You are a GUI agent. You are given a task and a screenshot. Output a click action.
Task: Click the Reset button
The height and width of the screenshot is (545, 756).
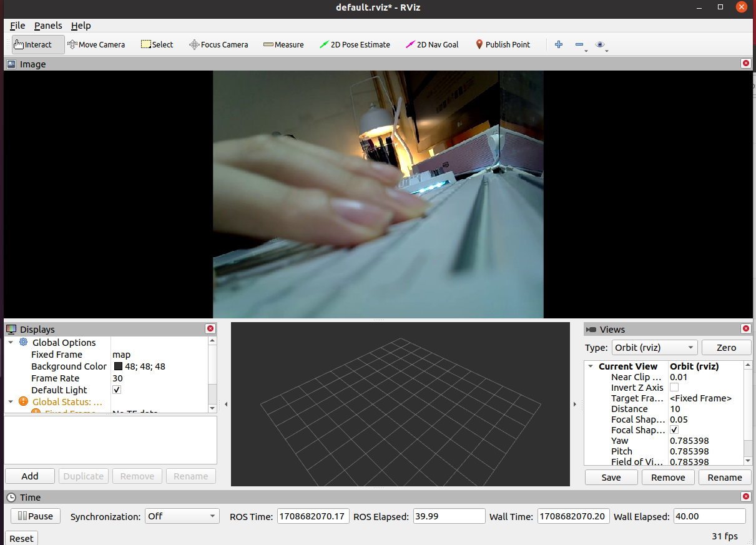pos(21,538)
